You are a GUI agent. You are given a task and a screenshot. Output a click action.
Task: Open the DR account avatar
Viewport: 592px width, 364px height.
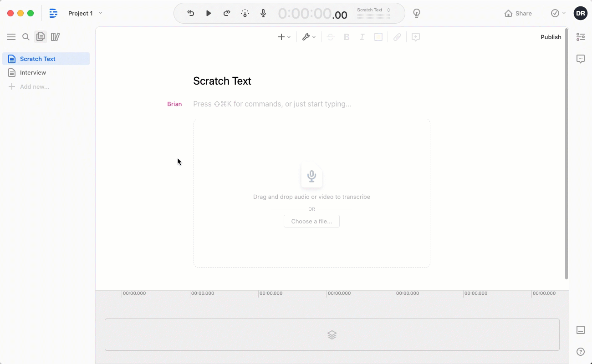580,13
